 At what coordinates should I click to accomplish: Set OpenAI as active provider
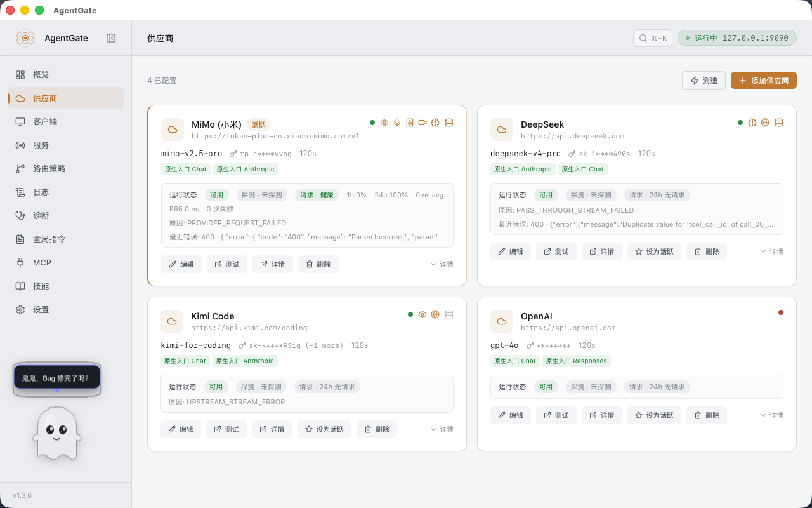coord(654,415)
